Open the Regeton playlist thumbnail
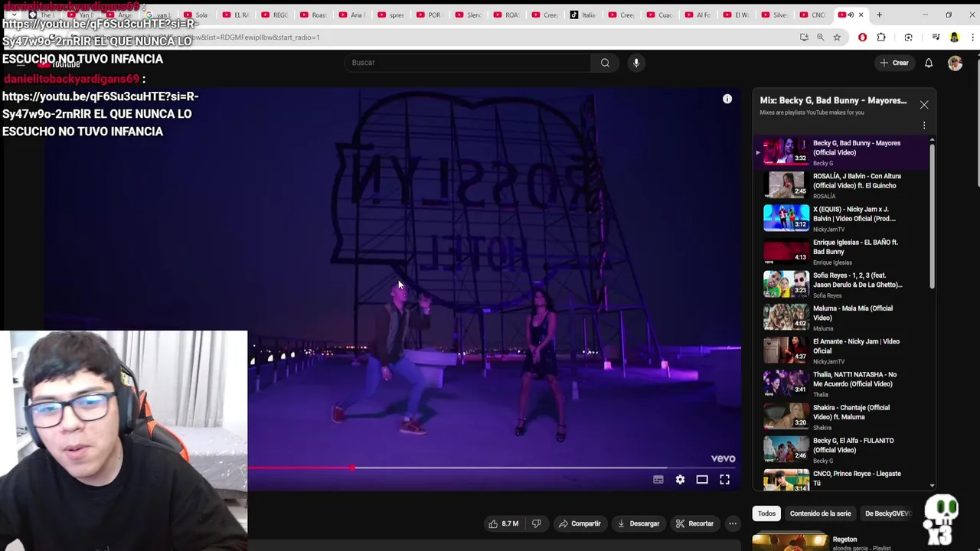980x551 pixels. coord(789,543)
